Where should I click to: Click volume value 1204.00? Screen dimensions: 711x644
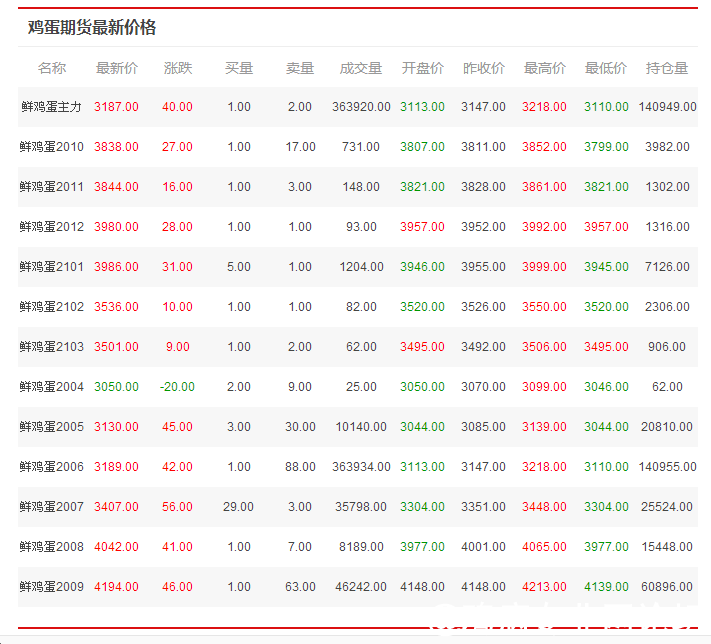tap(361, 267)
